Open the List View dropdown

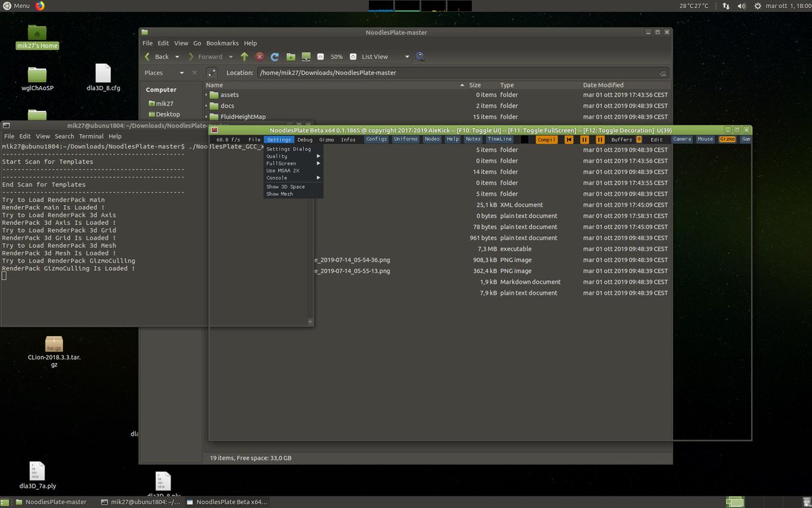coord(385,57)
